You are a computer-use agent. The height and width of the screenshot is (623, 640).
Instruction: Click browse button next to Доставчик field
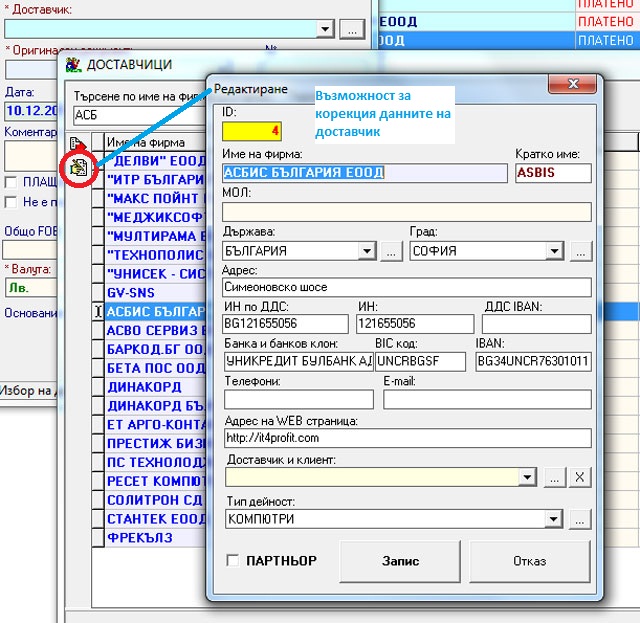click(x=352, y=29)
